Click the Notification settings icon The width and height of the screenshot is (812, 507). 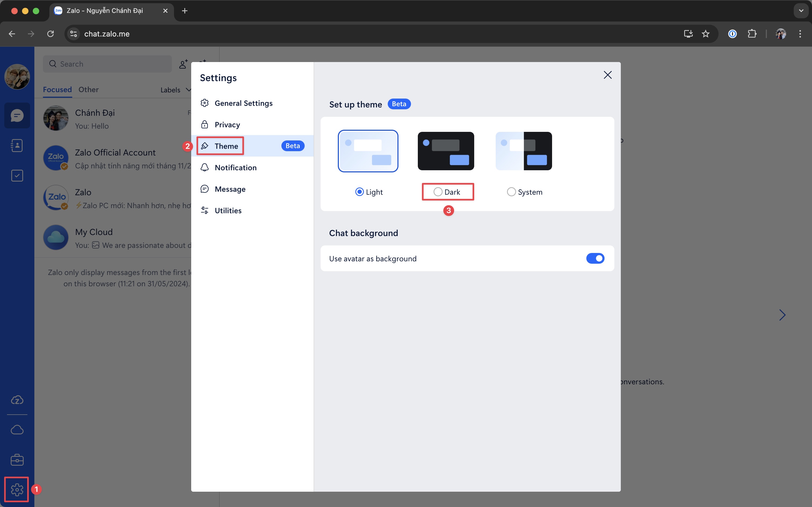tap(205, 167)
